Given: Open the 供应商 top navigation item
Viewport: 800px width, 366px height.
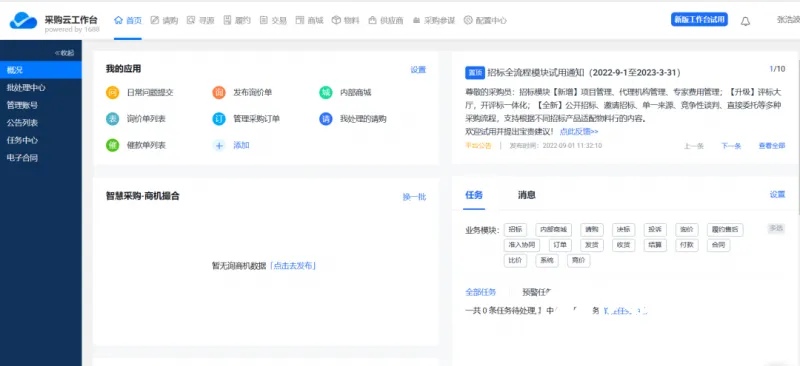Looking at the screenshot, I should coord(386,20).
